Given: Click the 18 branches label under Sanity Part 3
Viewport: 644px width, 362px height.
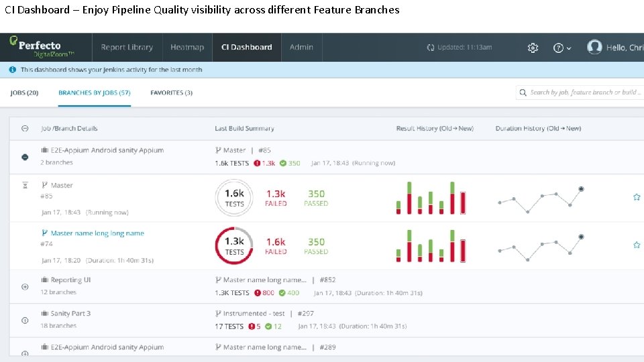Looking at the screenshot, I should coord(58,326).
